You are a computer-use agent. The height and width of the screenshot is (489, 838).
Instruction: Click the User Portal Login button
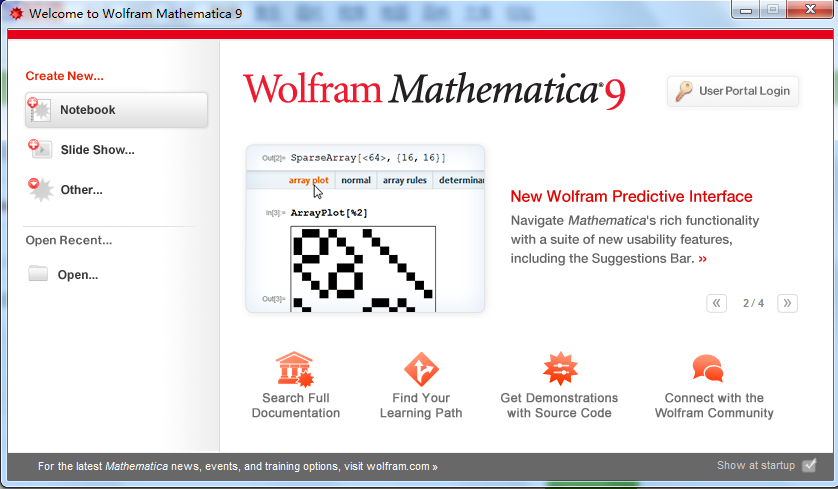pos(733,91)
